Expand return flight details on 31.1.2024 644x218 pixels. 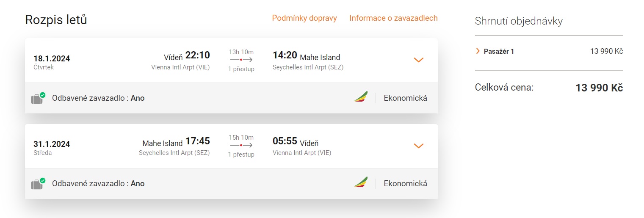click(418, 146)
